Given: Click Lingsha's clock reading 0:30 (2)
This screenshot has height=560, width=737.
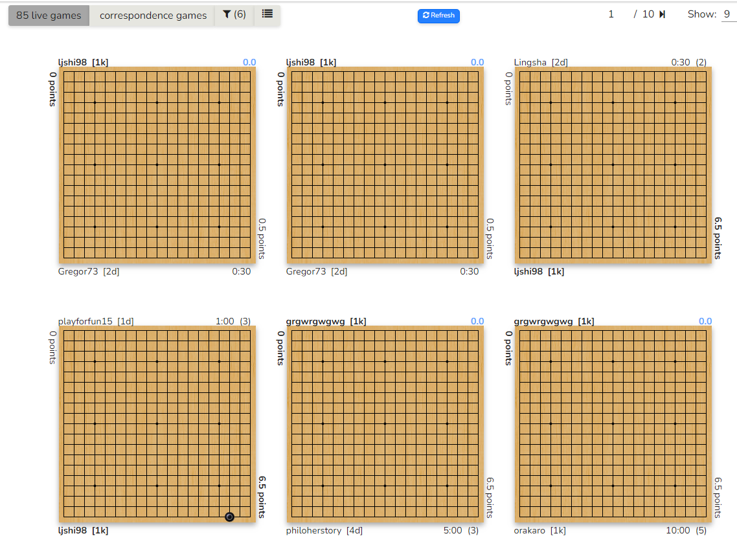Looking at the screenshot, I should (688, 63).
